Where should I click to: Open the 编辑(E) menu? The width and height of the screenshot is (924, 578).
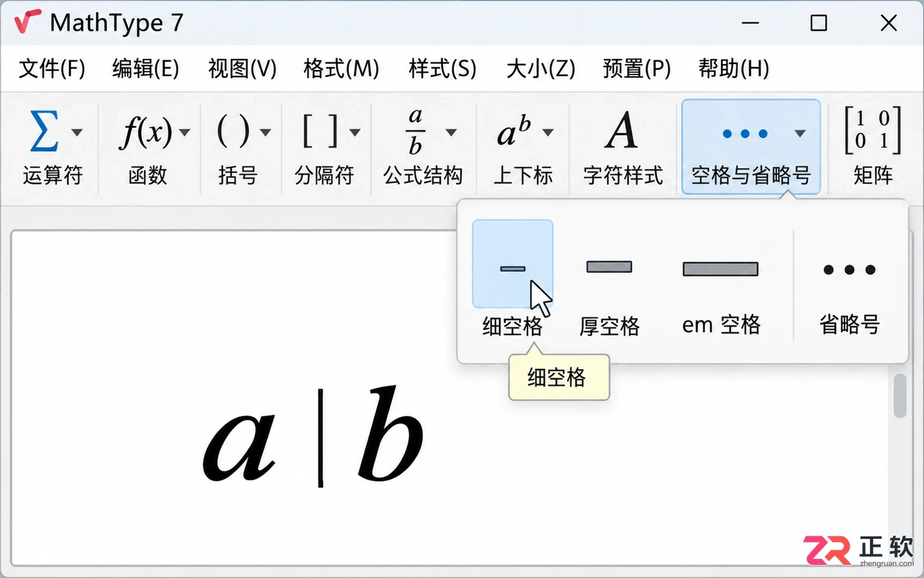146,68
